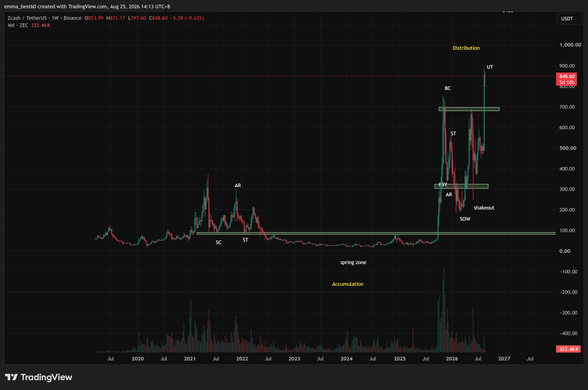Click the −400.00 price axis label
Viewport: 588px width, 390px height.
pyautogui.click(x=569, y=333)
